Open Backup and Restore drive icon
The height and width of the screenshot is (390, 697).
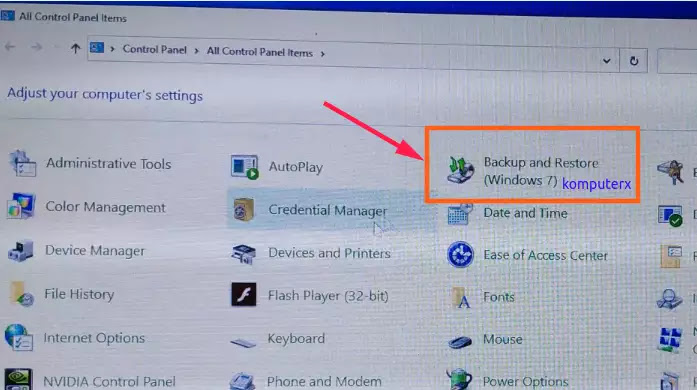[460, 170]
